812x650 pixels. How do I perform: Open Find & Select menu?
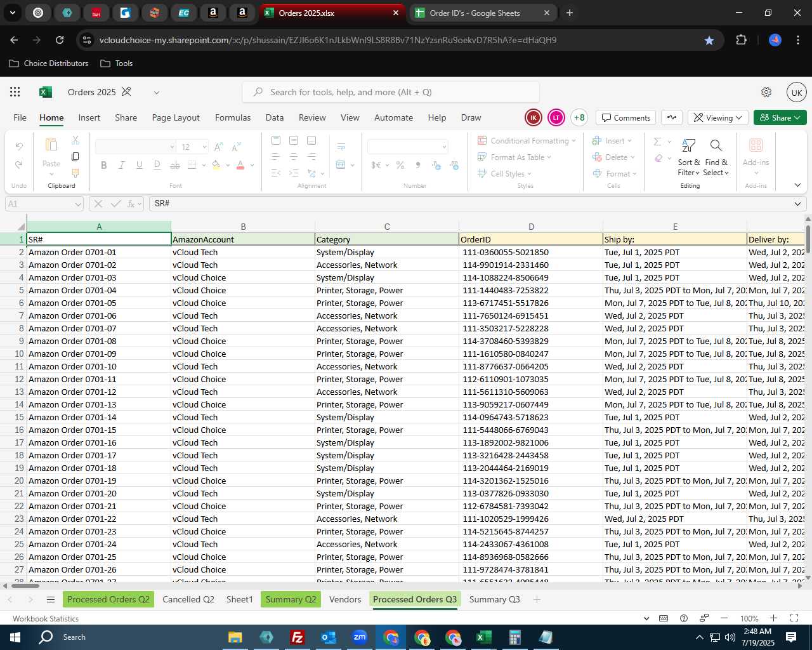(716, 157)
